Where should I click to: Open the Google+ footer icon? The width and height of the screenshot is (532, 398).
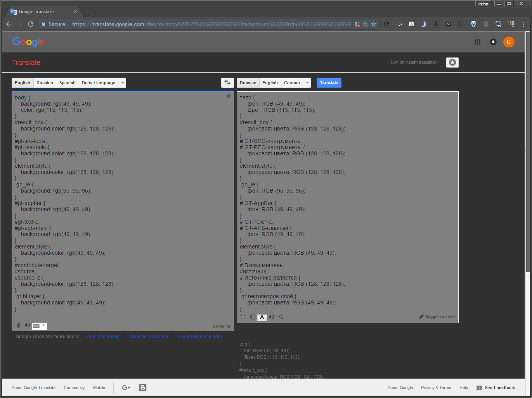[126, 388]
